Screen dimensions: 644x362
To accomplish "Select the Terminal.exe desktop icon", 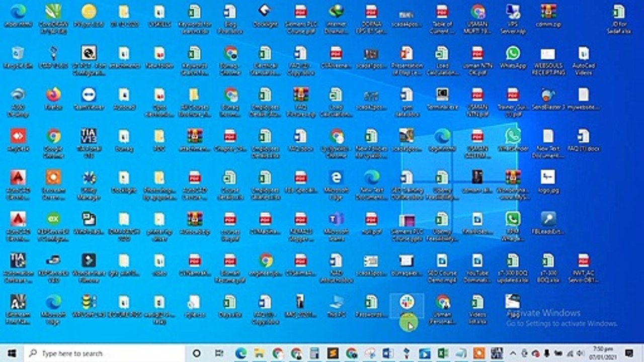I will 442,98.
